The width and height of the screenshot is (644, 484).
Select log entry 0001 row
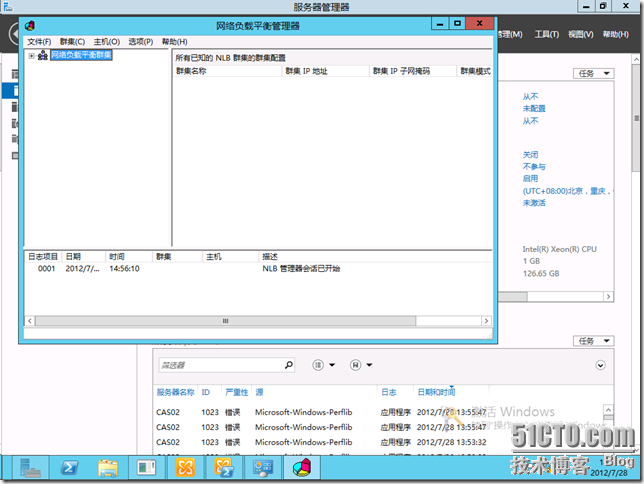[x=258, y=269]
